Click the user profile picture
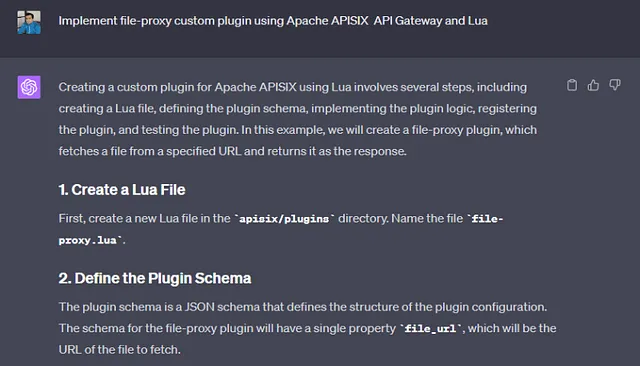 (29, 22)
